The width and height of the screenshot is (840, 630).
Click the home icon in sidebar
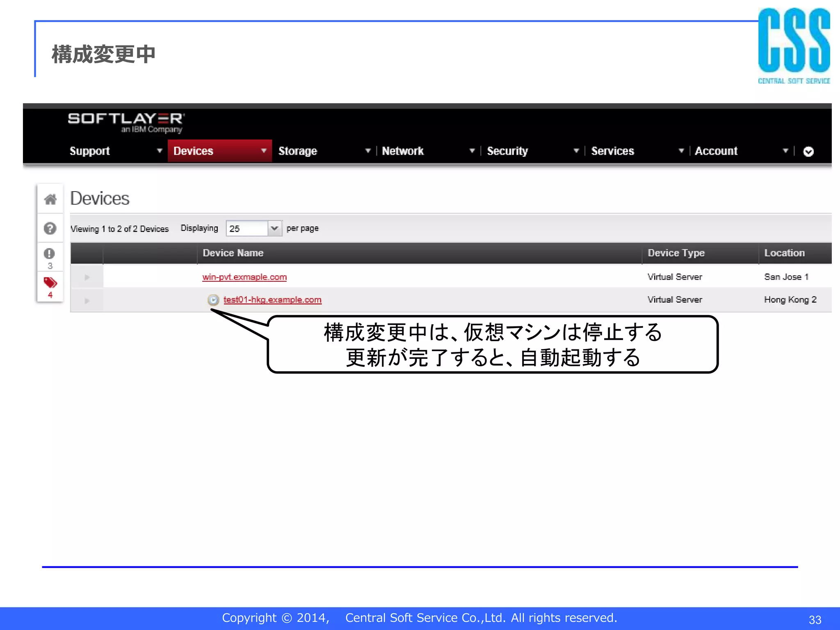(50, 199)
